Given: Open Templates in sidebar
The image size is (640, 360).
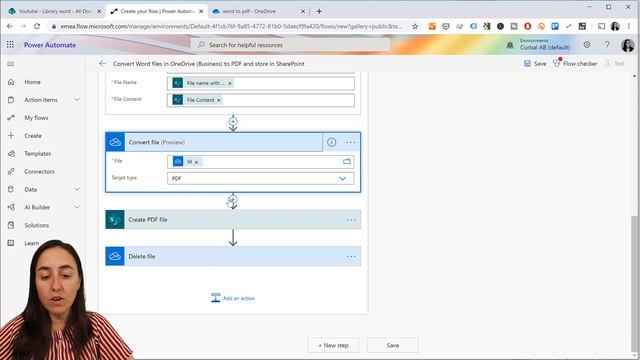Looking at the screenshot, I should pyautogui.click(x=38, y=154).
